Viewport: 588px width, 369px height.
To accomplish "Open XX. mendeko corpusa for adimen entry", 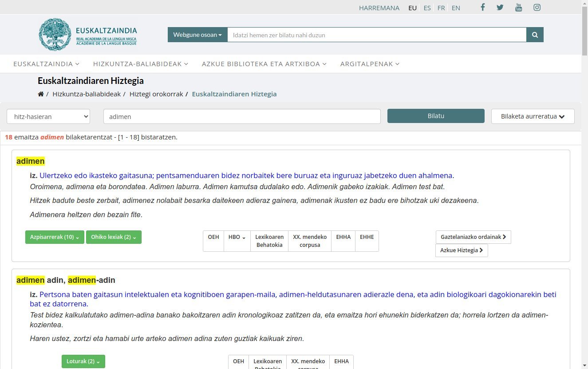I will pyautogui.click(x=310, y=241).
